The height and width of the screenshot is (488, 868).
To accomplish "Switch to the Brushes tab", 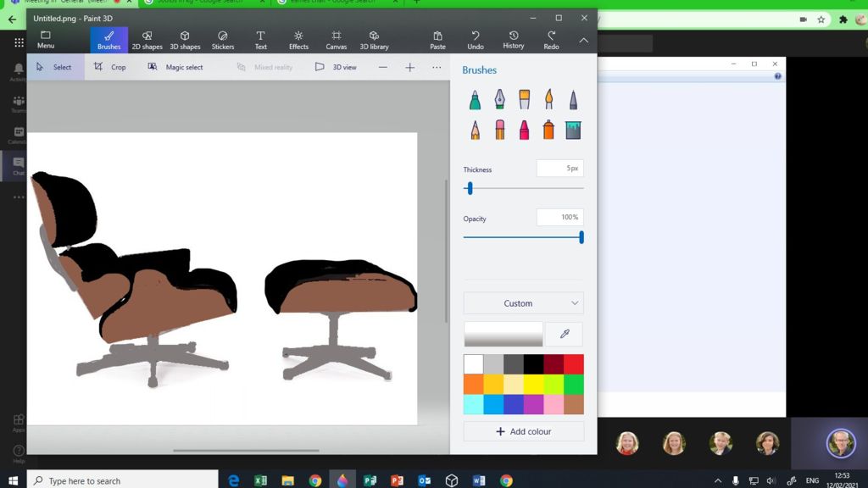I will tap(109, 41).
